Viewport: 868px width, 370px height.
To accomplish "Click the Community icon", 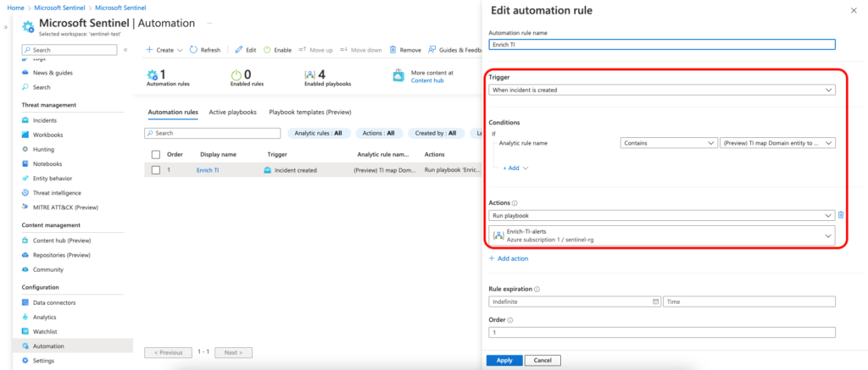I will point(25,269).
